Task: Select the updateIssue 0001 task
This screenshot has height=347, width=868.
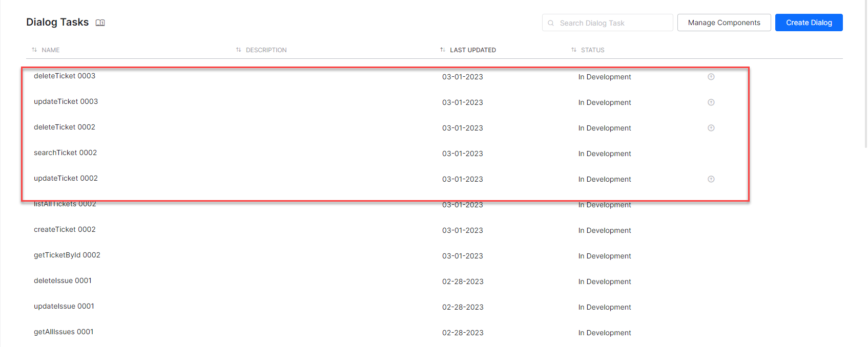Action: point(64,306)
